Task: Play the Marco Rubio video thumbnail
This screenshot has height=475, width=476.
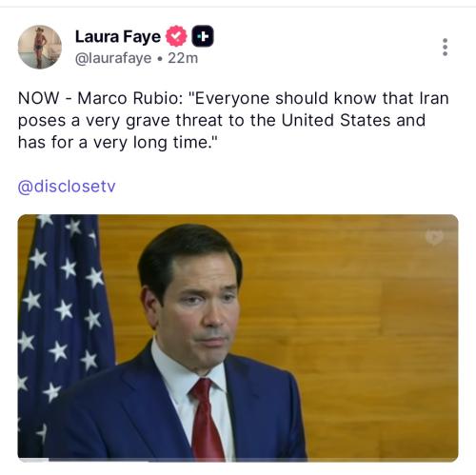Action: point(238,338)
